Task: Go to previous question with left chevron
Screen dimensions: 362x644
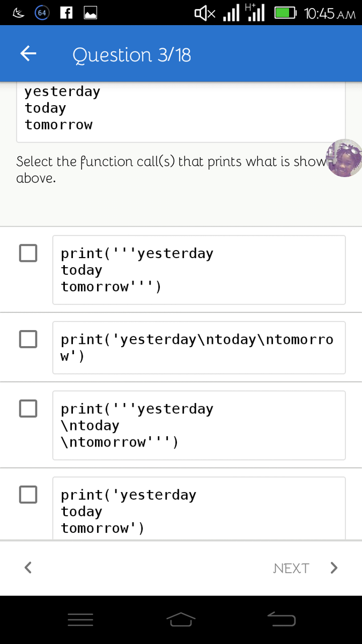Action: point(28,567)
